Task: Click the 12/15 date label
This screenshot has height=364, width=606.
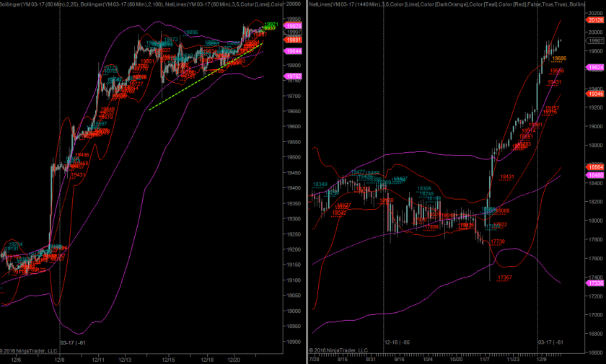Action: coord(169,360)
